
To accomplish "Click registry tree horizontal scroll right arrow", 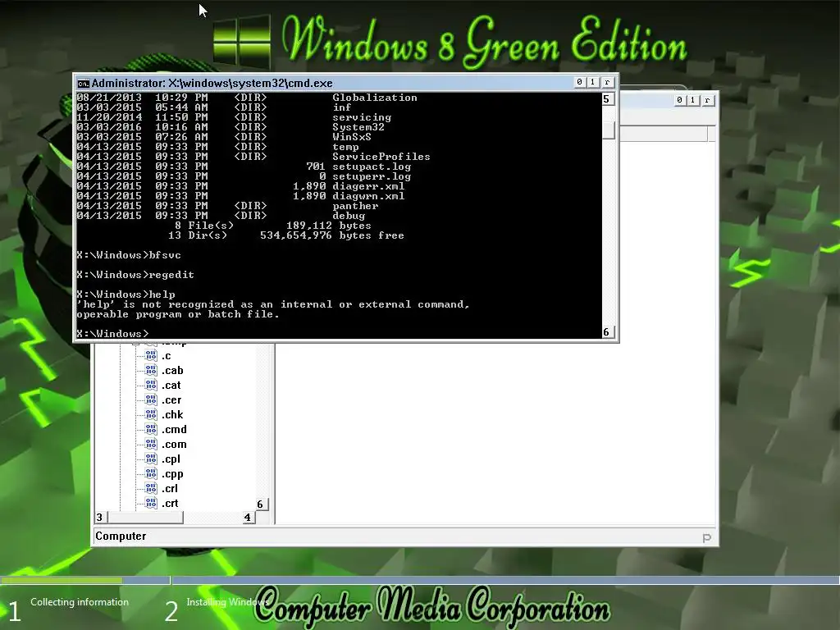I will pos(248,517).
